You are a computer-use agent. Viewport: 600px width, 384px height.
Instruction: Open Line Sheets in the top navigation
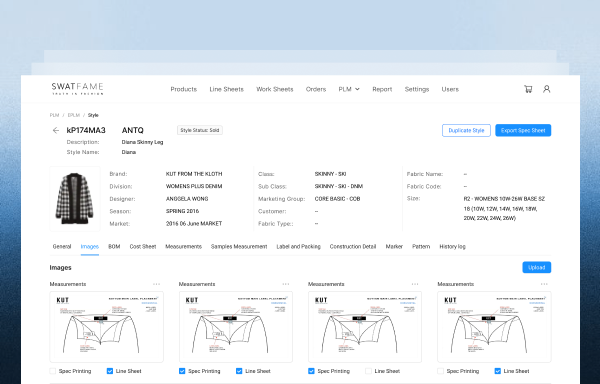(x=227, y=89)
